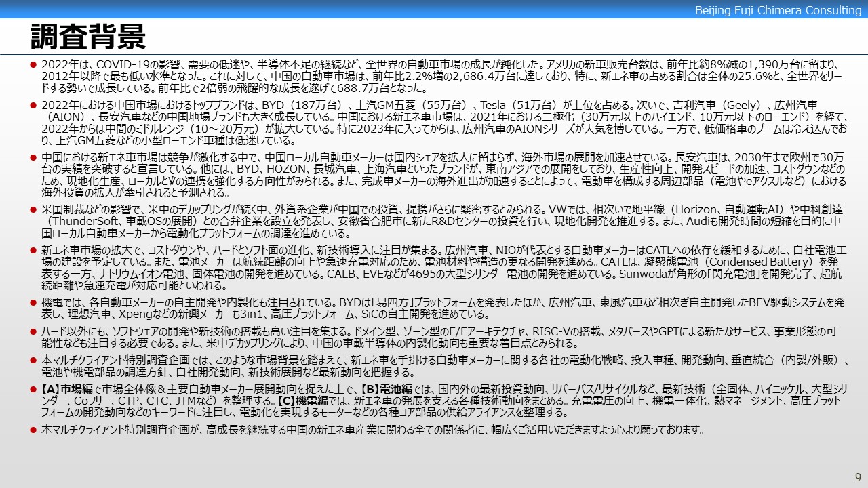
Task: Click the bold label 【A】市場編
Action: coord(67,390)
